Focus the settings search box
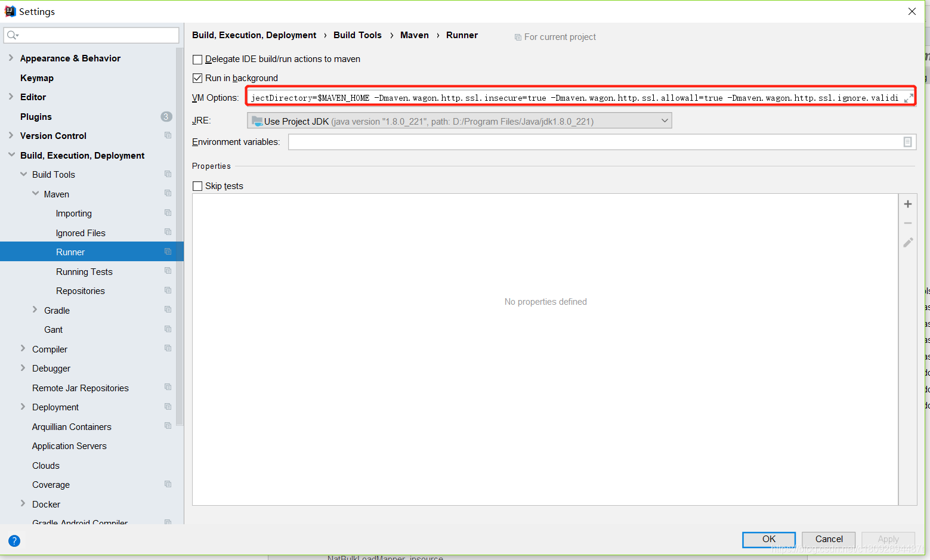 coord(91,35)
